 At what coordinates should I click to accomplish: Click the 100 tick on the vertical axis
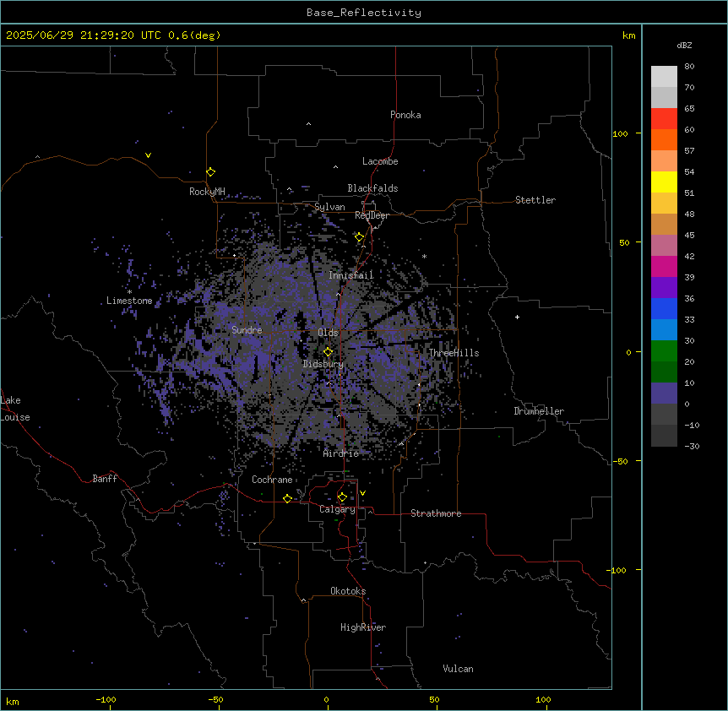[620, 134]
